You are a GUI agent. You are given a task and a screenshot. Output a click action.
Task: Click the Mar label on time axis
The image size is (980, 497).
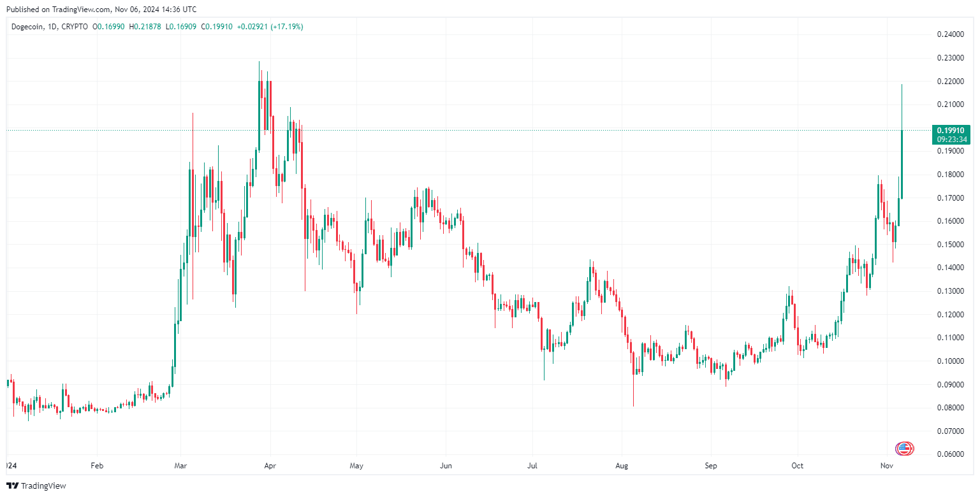(x=180, y=466)
